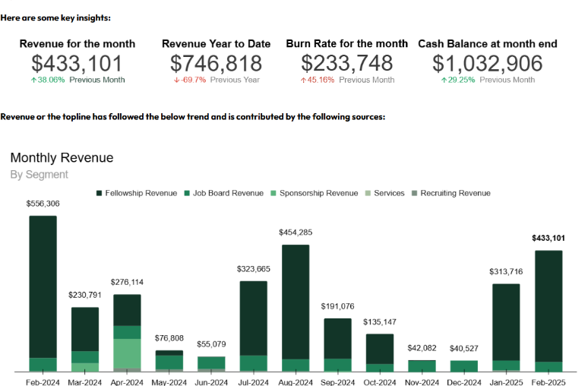Image resolution: width=588 pixels, height=386 pixels.
Task: Click the $55,079 data label
Action: tap(211, 344)
